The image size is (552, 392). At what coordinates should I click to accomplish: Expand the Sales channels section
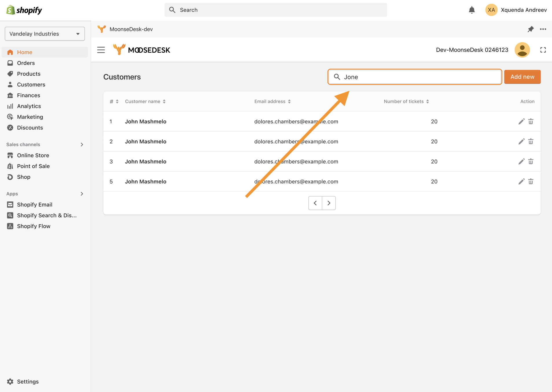click(82, 145)
